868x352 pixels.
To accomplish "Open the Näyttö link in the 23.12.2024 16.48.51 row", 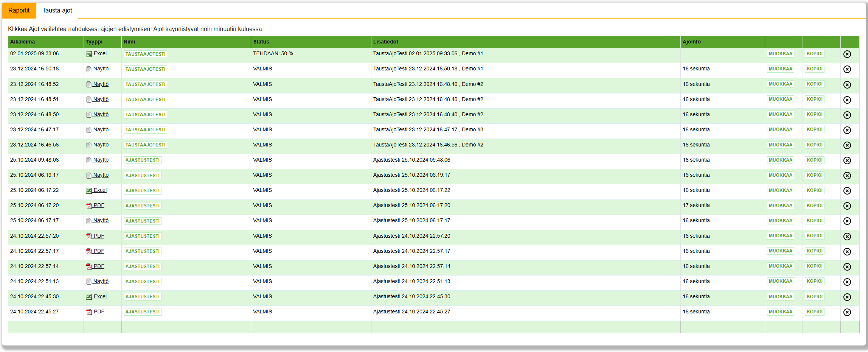I will pyautogui.click(x=101, y=99).
